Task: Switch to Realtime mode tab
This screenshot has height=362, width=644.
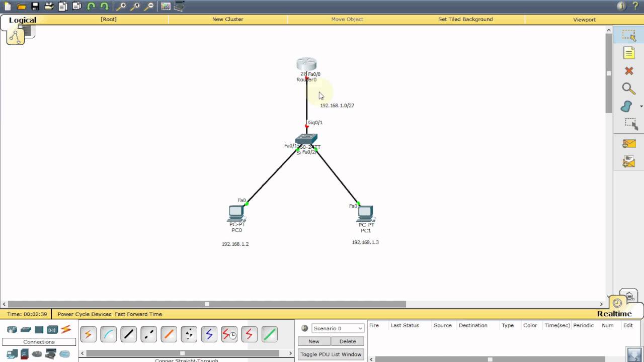Action: (614, 314)
